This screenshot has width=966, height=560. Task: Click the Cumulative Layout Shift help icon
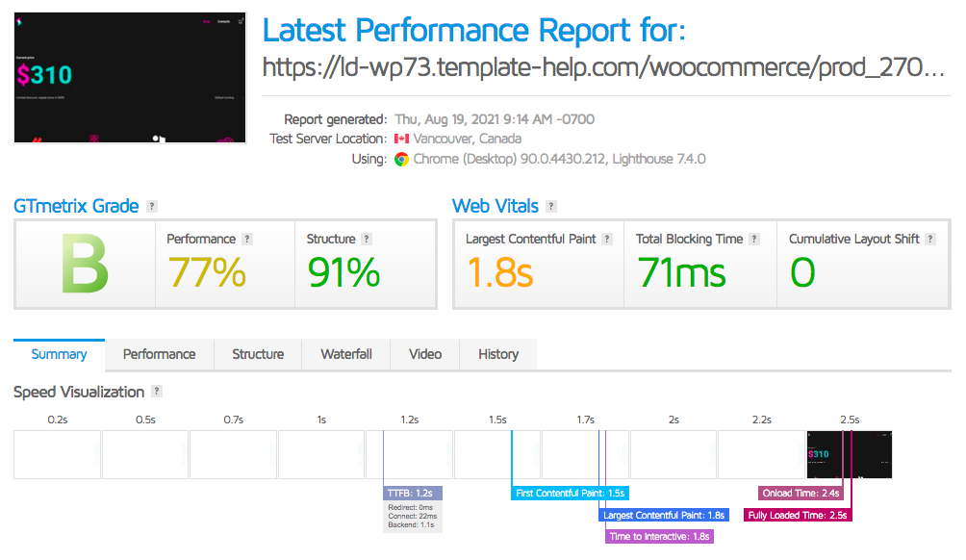(x=931, y=240)
